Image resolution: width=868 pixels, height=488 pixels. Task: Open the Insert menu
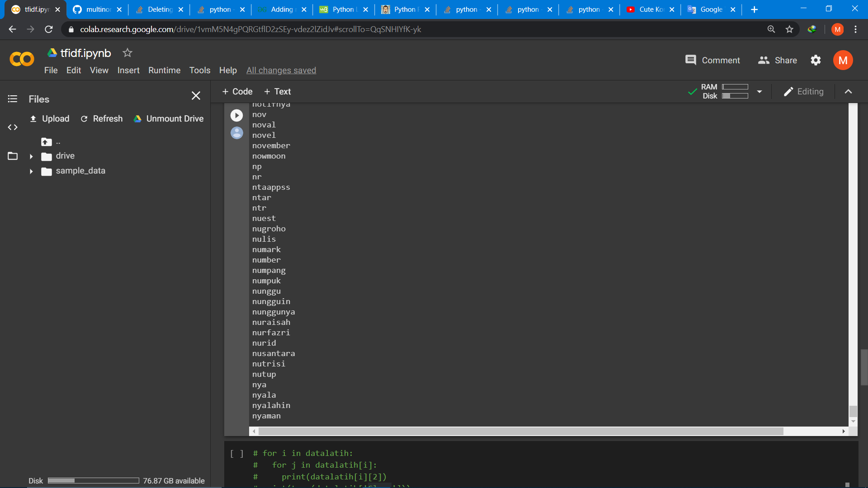point(128,70)
